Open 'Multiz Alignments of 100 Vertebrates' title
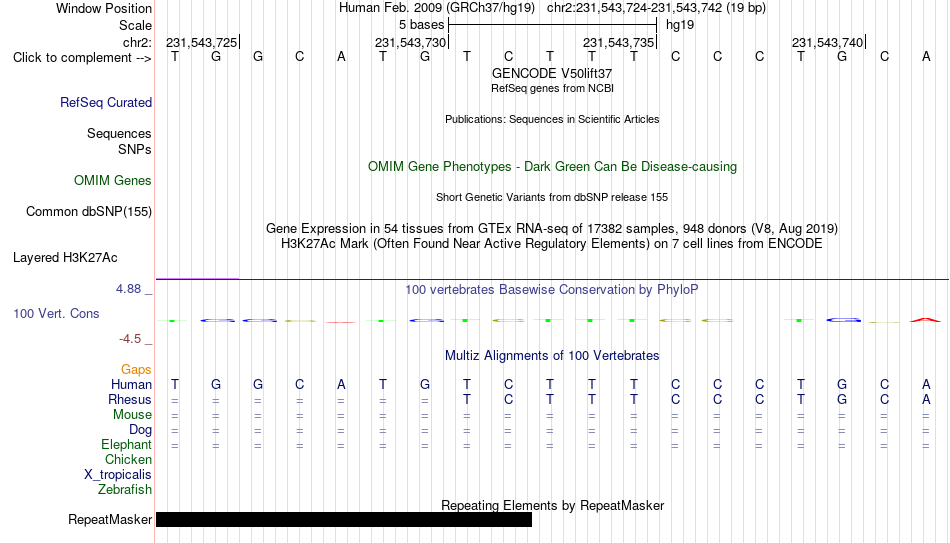This screenshot has width=950, height=543. [x=552, y=356]
